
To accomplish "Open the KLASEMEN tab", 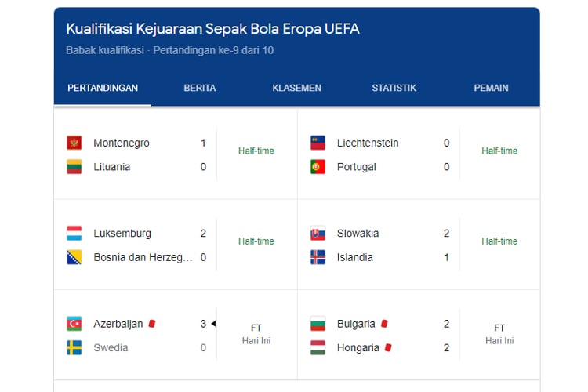I will click(296, 88).
